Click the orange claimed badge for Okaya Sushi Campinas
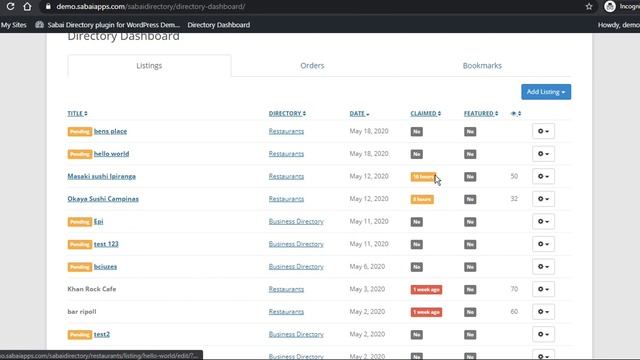The width and height of the screenshot is (640, 360). click(422, 199)
